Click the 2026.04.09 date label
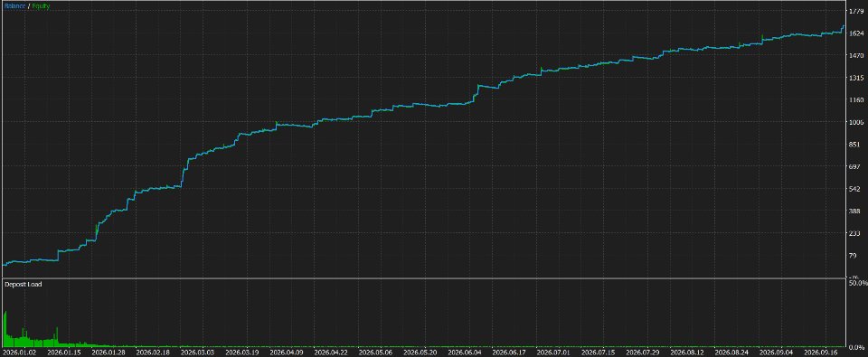Viewport: 868px width, 357px height. [x=287, y=352]
